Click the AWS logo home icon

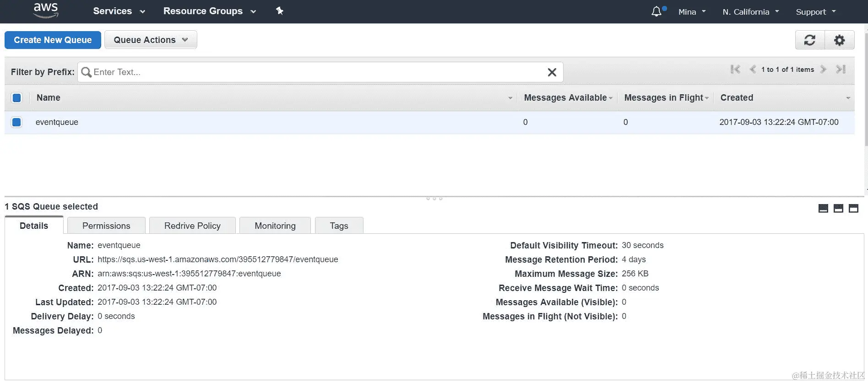pyautogui.click(x=46, y=10)
